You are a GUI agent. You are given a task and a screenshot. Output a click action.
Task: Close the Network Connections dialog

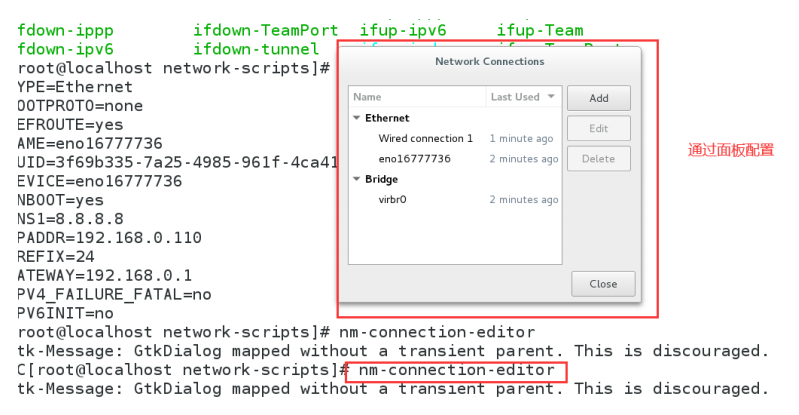pos(602,284)
